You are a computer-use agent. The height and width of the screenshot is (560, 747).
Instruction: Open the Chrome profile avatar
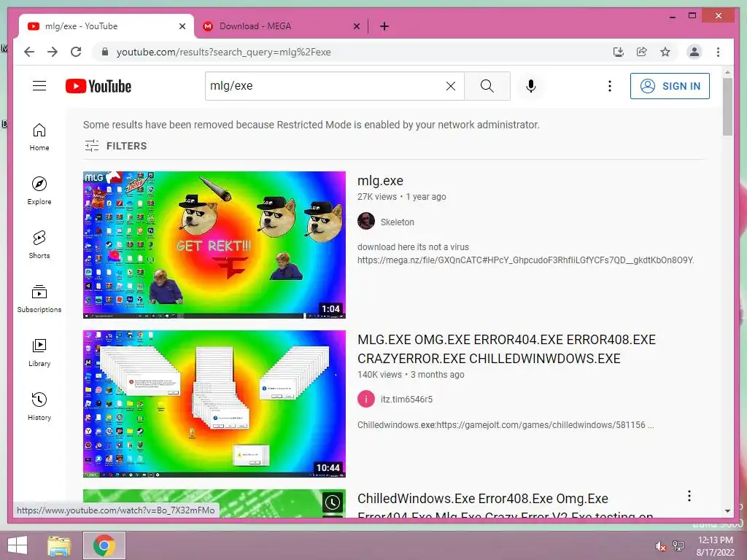pos(694,52)
